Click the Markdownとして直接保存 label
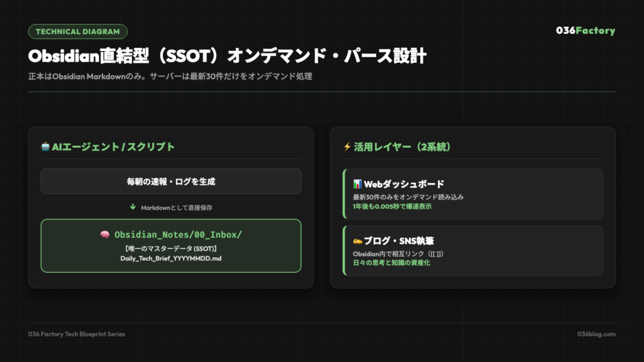The width and height of the screenshot is (644, 362). (177, 207)
